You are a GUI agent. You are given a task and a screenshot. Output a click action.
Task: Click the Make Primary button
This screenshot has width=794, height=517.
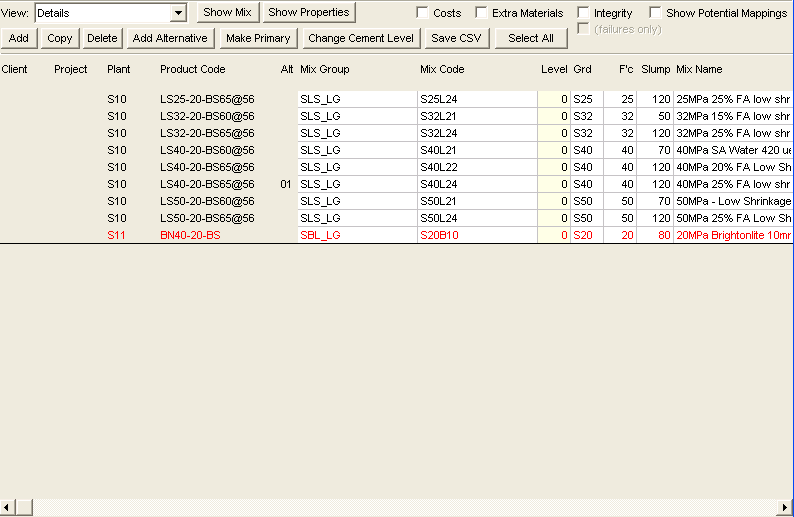tap(258, 38)
